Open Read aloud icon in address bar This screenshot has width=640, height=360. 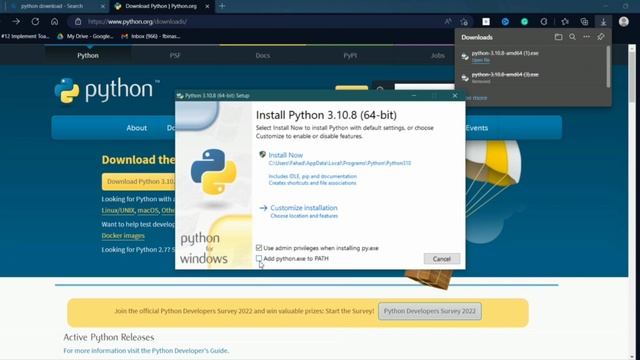coord(448,21)
